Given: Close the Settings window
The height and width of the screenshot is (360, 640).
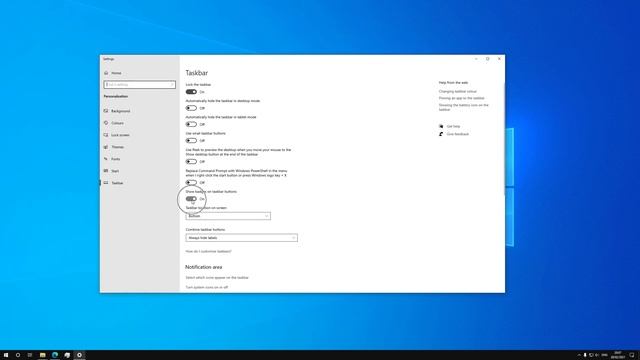Looking at the screenshot, I should (x=499, y=59).
